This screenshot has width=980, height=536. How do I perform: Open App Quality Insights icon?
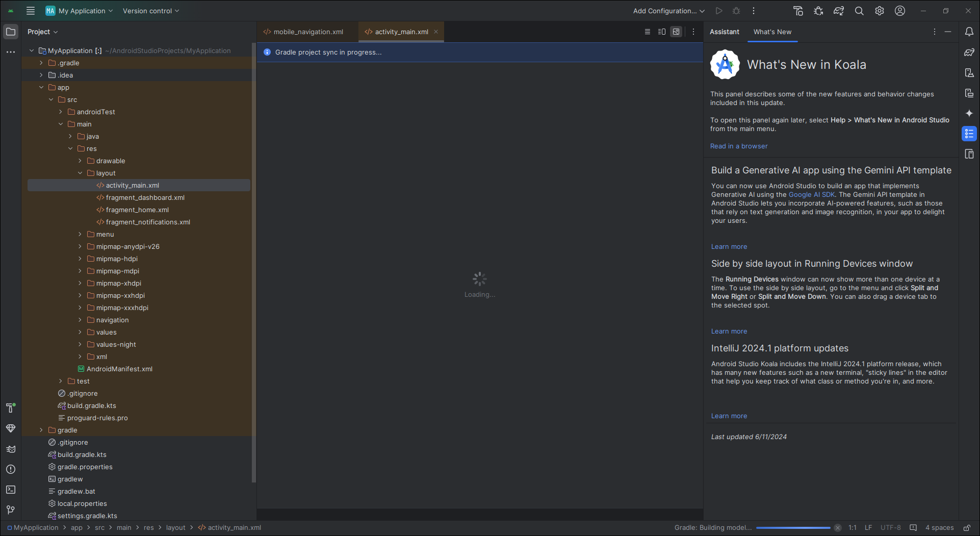point(11,428)
